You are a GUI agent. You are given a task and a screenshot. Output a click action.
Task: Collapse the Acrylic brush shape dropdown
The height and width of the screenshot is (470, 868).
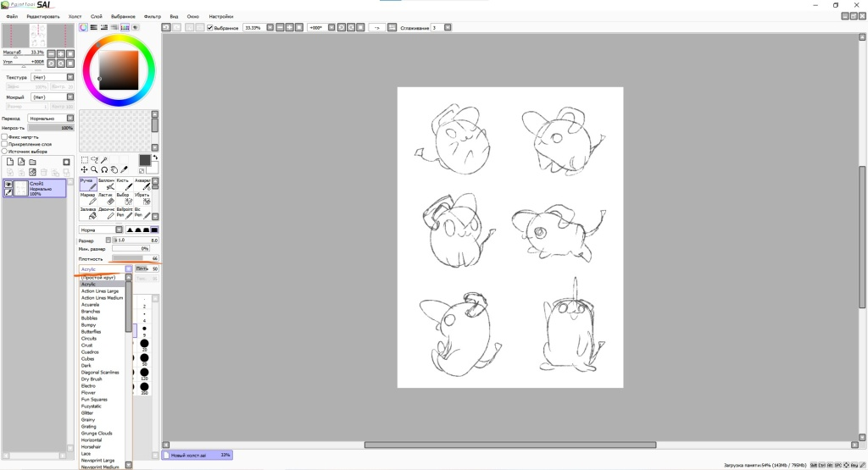point(129,268)
